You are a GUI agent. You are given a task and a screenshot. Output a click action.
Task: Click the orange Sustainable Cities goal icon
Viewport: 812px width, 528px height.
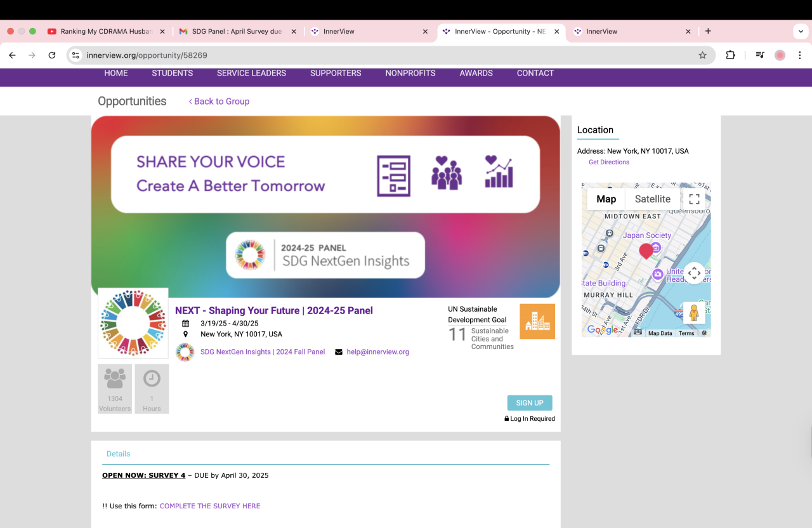[x=537, y=322]
